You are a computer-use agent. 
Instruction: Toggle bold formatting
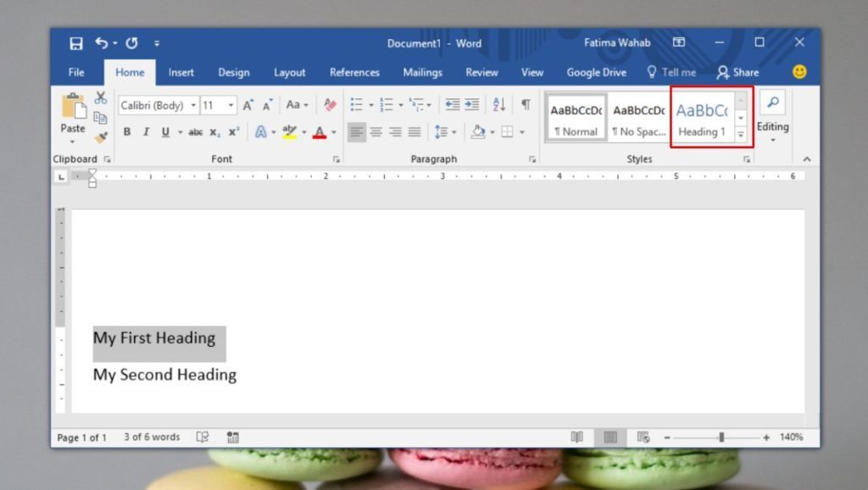coord(126,131)
